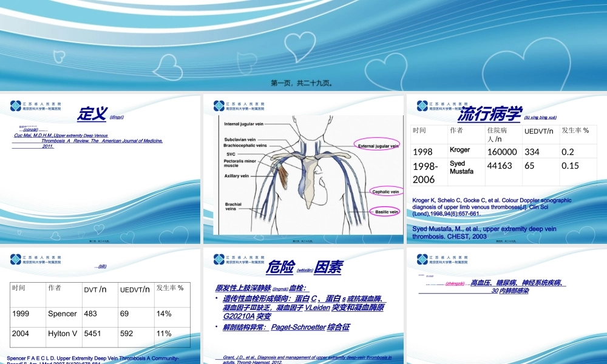
Task: Select the circled Basilic vein label
Action: pos(385,212)
